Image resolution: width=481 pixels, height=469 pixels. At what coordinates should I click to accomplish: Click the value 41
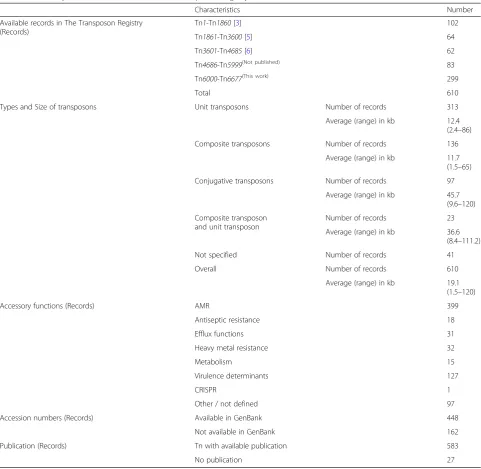tap(450, 255)
